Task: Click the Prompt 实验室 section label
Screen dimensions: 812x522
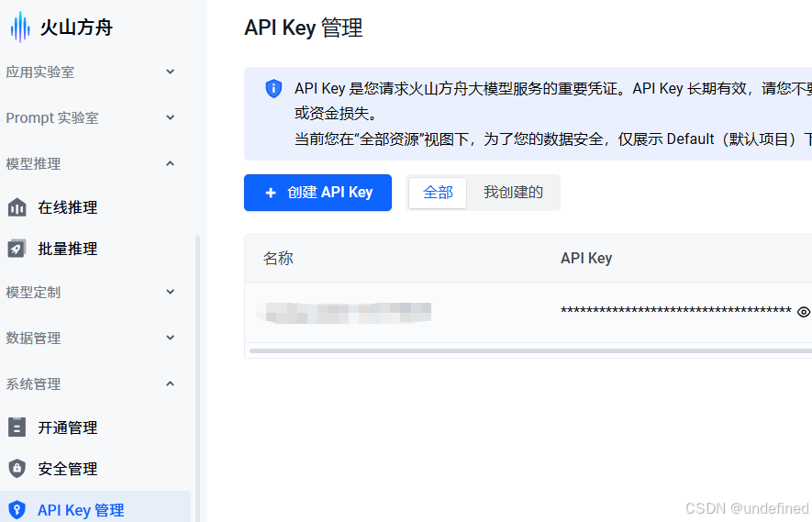Action: [51, 118]
